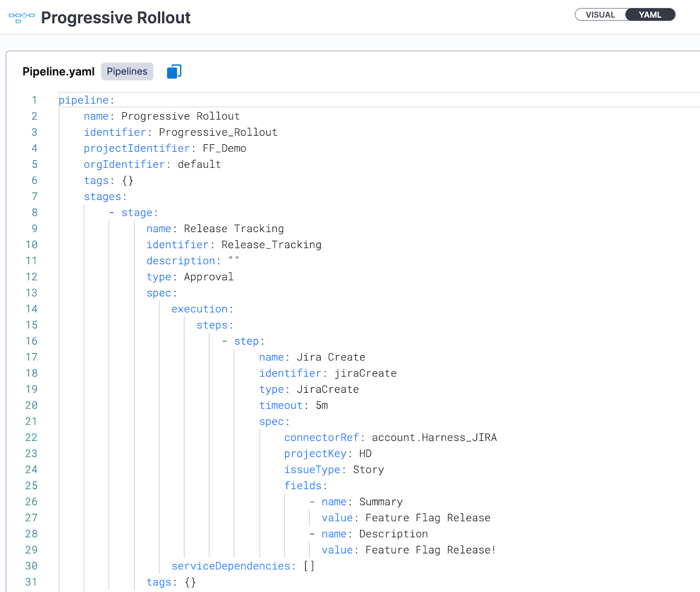The image size is (700, 592).
Task: Place cursor on the connectorRef key
Action: pos(321,437)
